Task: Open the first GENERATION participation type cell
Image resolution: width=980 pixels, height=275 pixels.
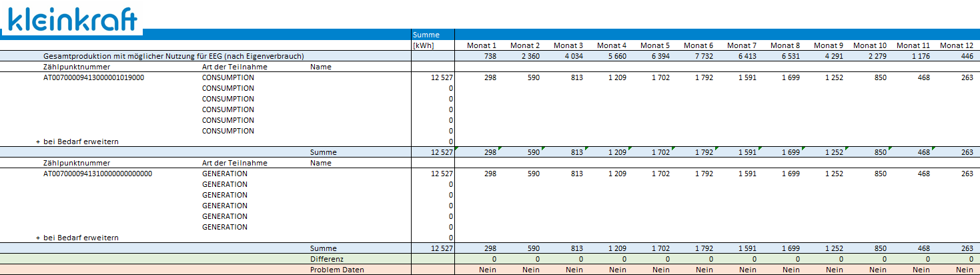Action: pos(225,174)
